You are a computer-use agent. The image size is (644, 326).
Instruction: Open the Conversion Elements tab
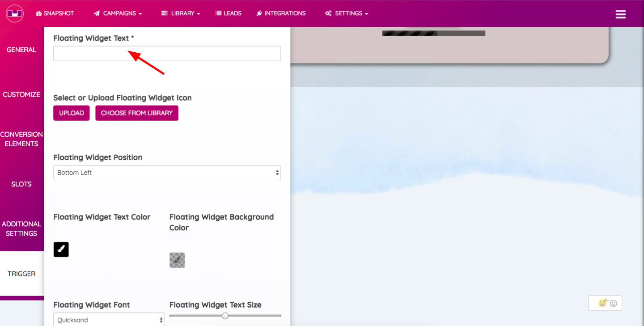21,139
